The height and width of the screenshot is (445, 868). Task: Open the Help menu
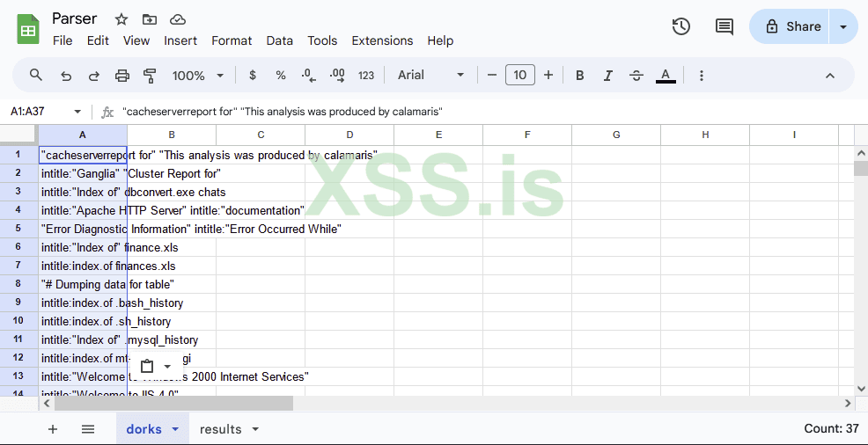(x=440, y=41)
